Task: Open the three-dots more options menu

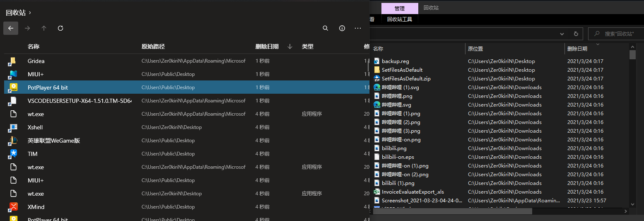Action: tap(358, 28)
